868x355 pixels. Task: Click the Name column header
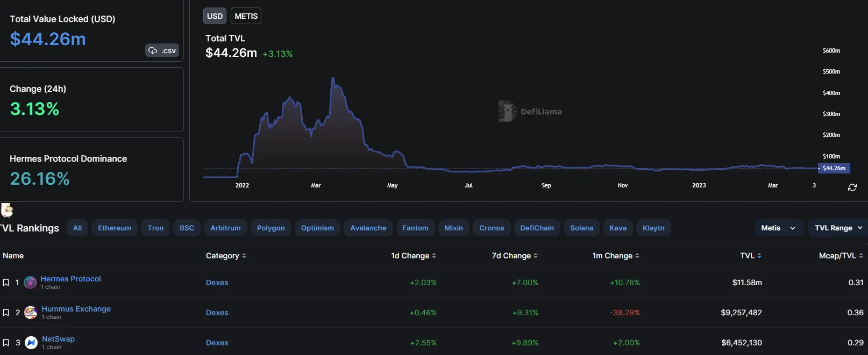(13, 256)
